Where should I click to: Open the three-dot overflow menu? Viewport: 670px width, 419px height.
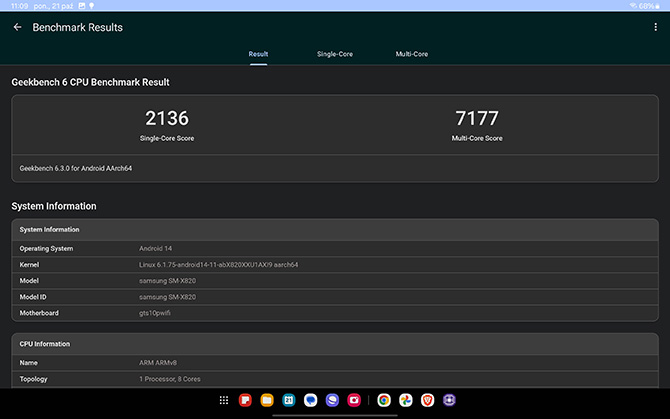click(655, 27)
